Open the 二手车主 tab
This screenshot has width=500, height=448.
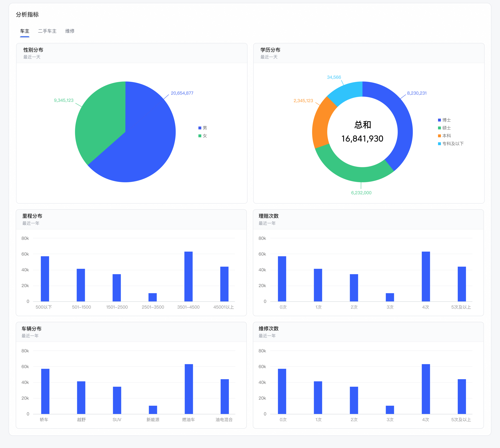47,31
